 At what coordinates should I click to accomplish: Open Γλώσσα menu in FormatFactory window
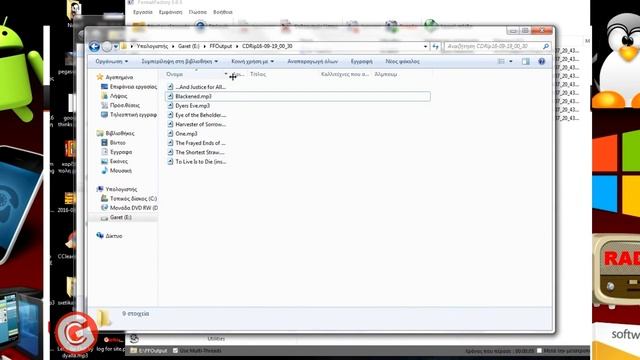pyautogui.click(x=198, y=12)
